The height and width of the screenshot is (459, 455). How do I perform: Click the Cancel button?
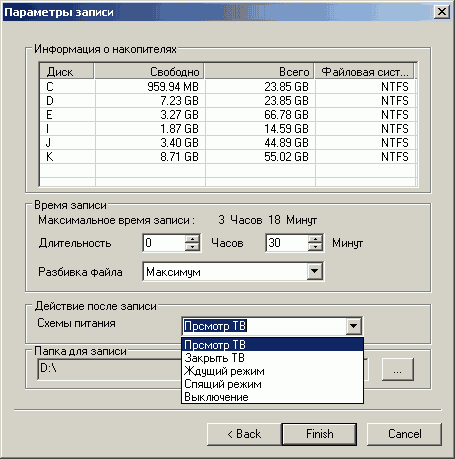[x=404, y=434]
